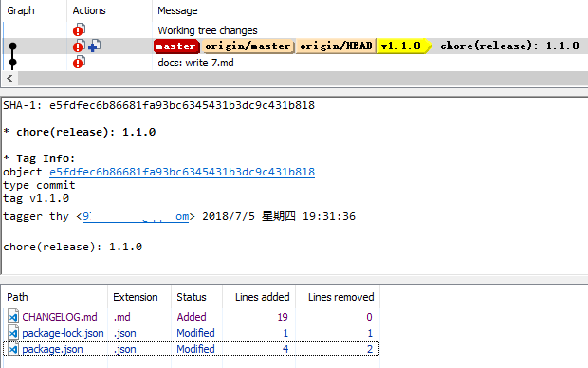This screenshot has height=368, width=588.
Task: Click the SHA-1 line in commit details
Action: [158, 105]
